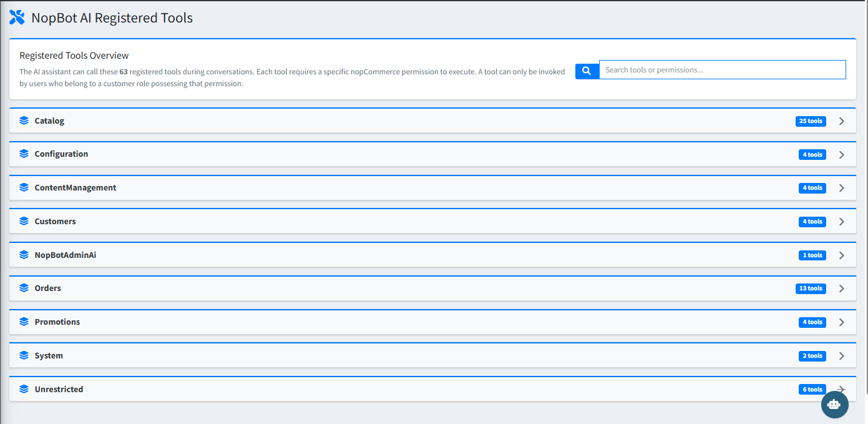
Task: Open the System category title
Action: (49, 355)
